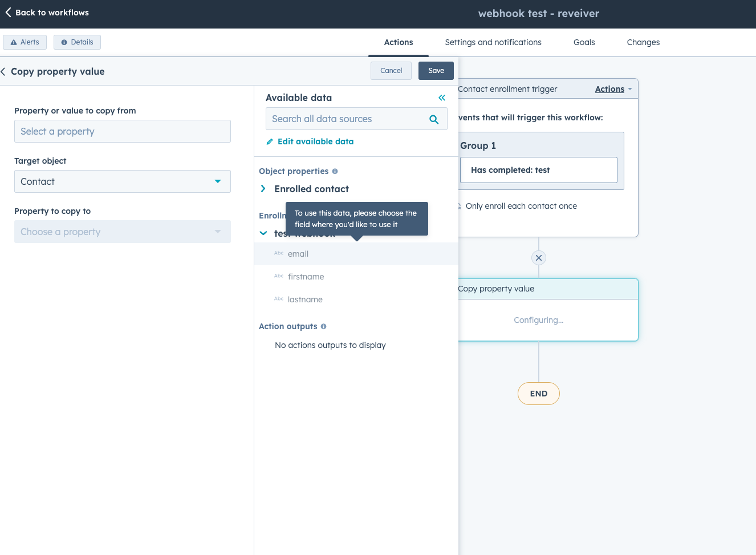
Task: Click the search magnifier in Available data
Action: tap(434, 119)
